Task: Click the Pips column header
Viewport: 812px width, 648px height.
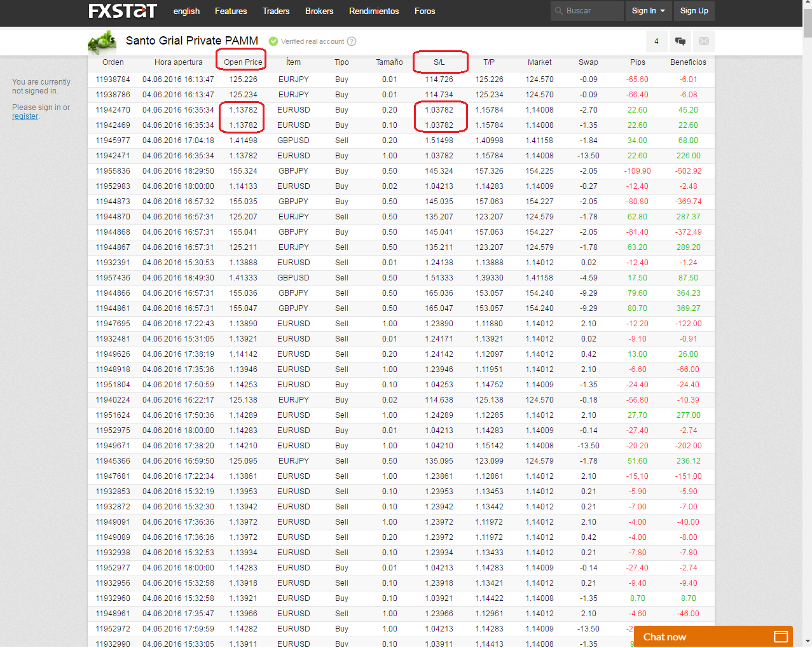Action: pos(638,62)
